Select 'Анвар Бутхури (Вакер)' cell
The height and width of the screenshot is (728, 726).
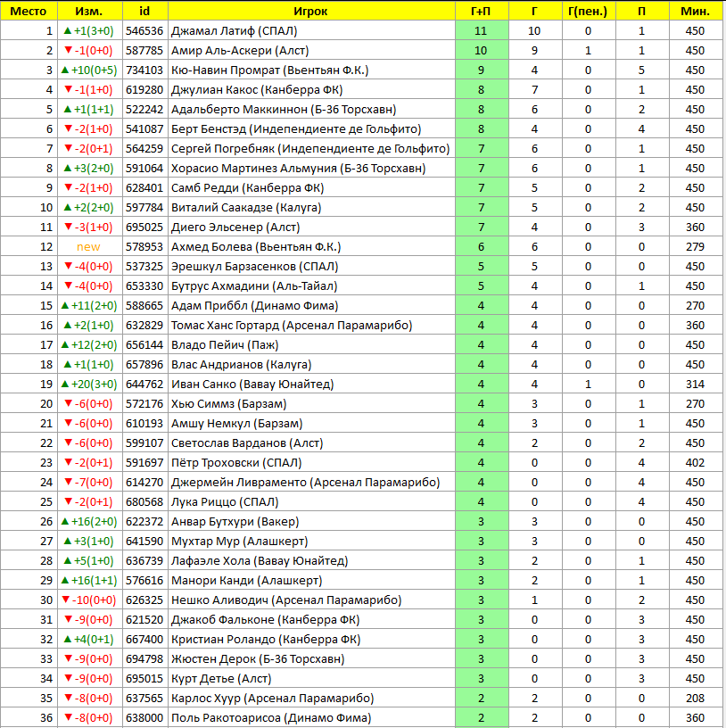[311, 521]
